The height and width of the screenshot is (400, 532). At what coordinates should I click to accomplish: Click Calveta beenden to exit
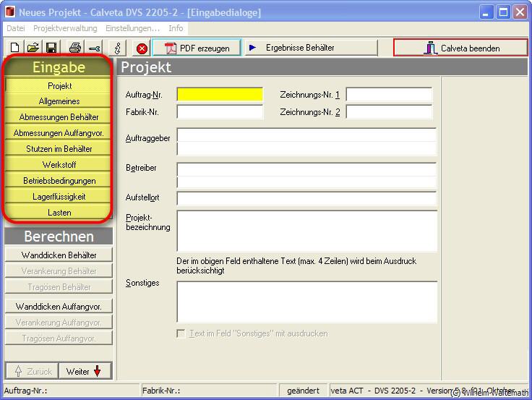click(460, 48)
